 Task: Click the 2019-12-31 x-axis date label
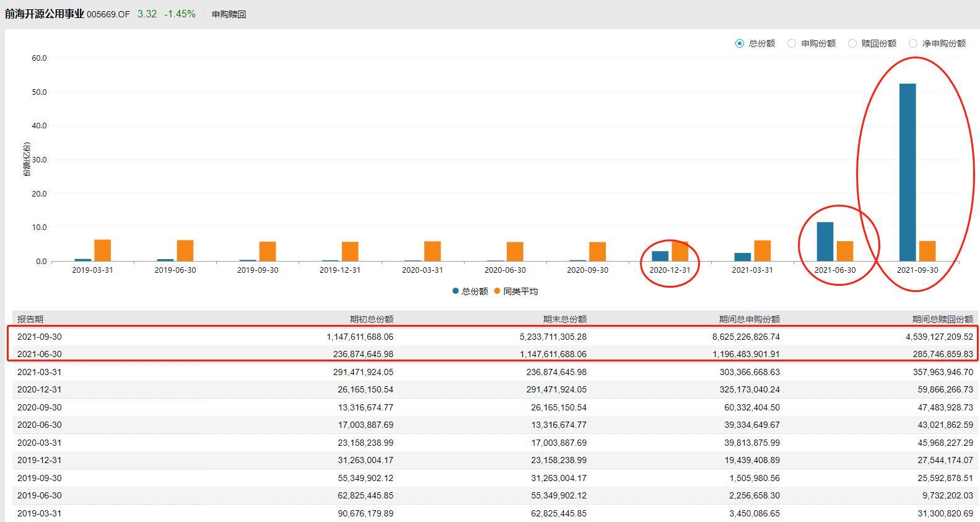(x=340, y=270)
